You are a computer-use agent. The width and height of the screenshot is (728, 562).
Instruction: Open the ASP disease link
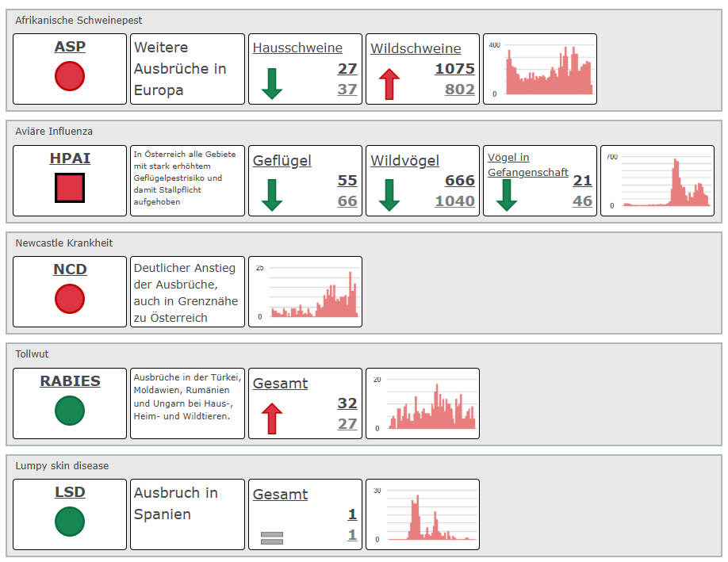tap(70, 47)
